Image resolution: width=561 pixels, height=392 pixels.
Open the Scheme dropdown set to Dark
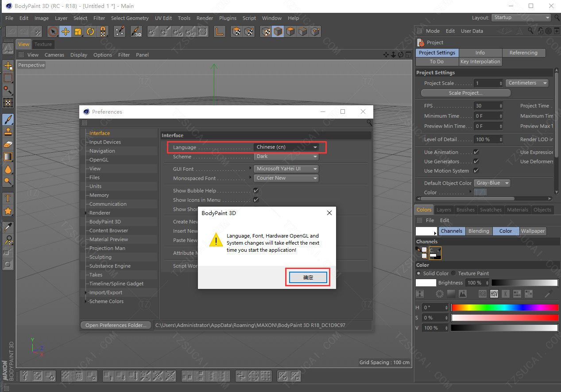[286, 157]
